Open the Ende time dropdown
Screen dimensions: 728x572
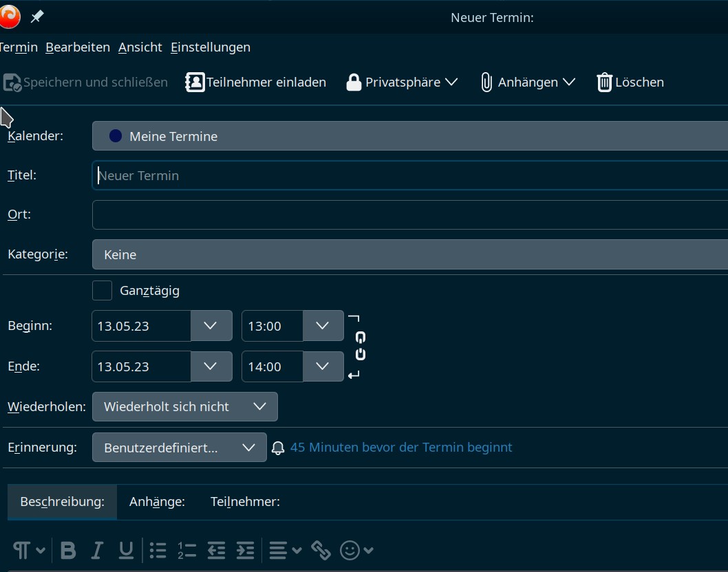(323, 366)
